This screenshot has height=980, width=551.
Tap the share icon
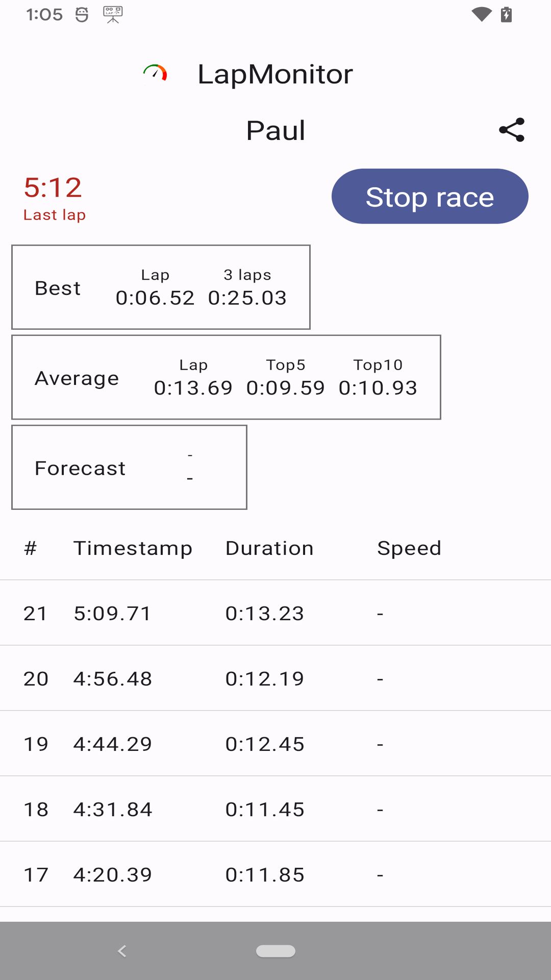[512, 130]
